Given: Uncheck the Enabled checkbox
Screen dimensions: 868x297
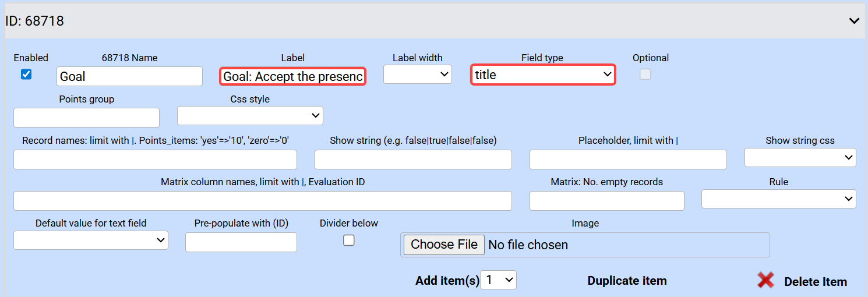Looking at the screenshot, I should click(26, 75).
